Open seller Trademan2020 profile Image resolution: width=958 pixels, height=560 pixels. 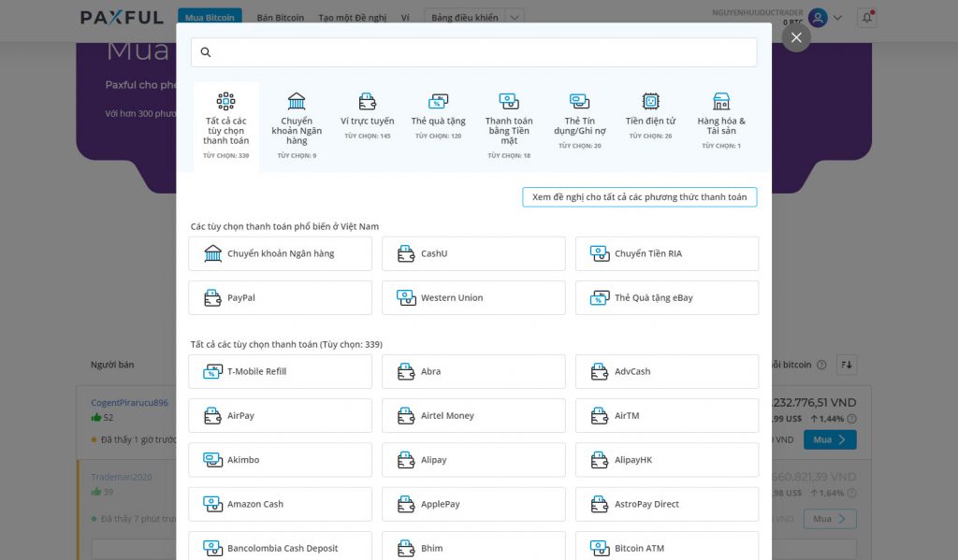coord(122,477)
